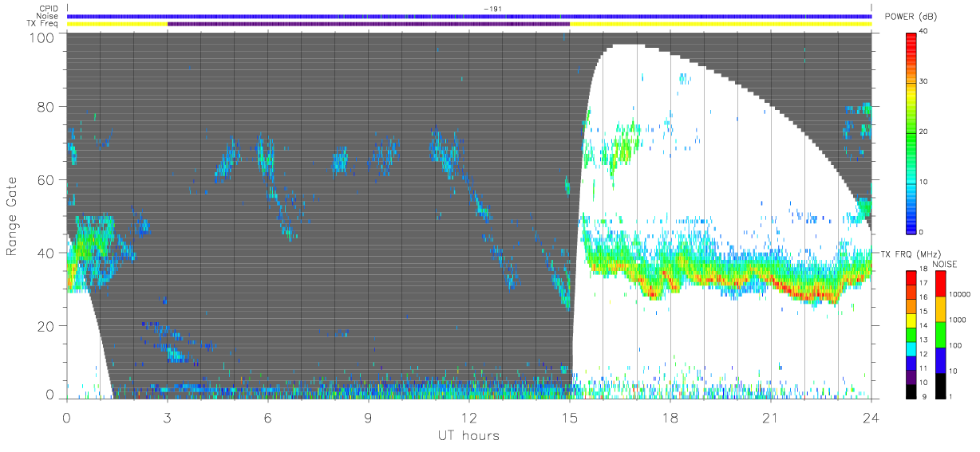Screen dimensions: 980x452
Task: Click the 15 tick on UT hours axis
Action: [570, 417]
